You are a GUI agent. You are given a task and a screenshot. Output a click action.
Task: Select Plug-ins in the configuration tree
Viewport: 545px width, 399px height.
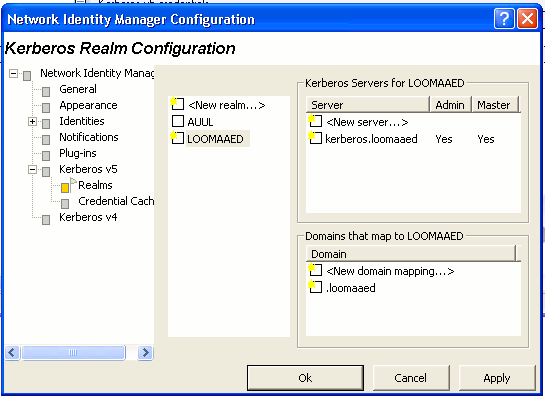coord(78,153)
